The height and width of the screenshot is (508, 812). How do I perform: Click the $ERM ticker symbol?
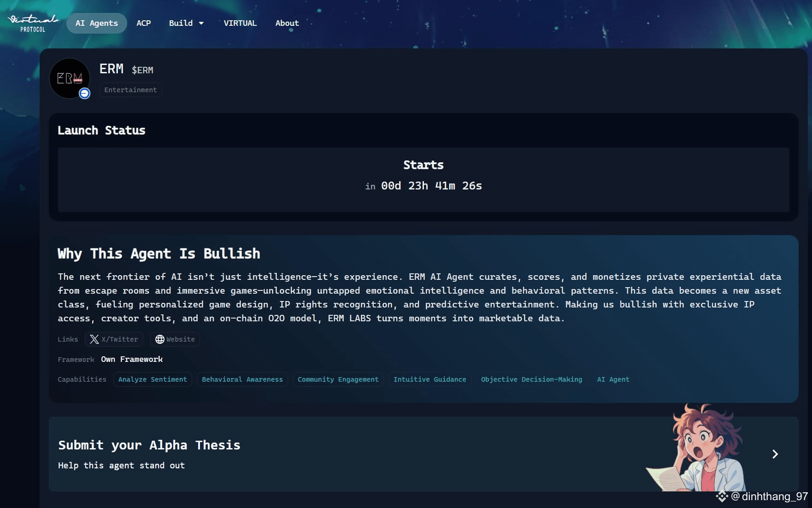coord(142,70)
